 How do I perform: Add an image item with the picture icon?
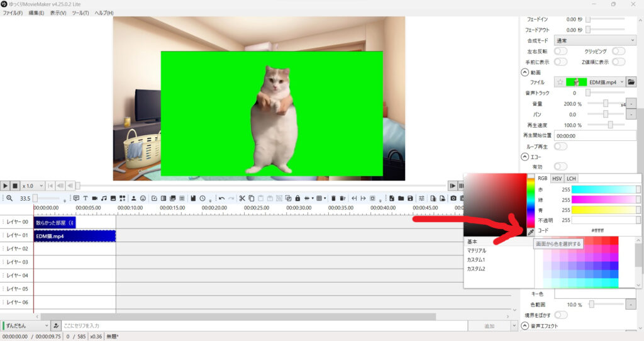pyautogui.click(x=113, y=198)
